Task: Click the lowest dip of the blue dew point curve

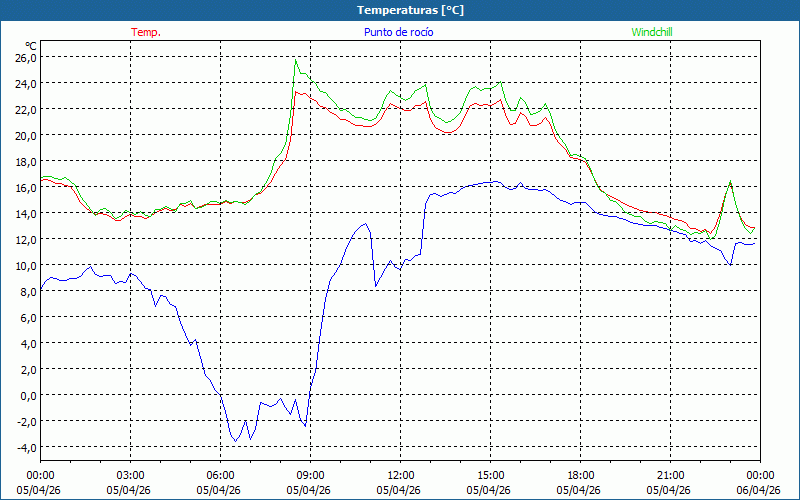Action: 237,440
